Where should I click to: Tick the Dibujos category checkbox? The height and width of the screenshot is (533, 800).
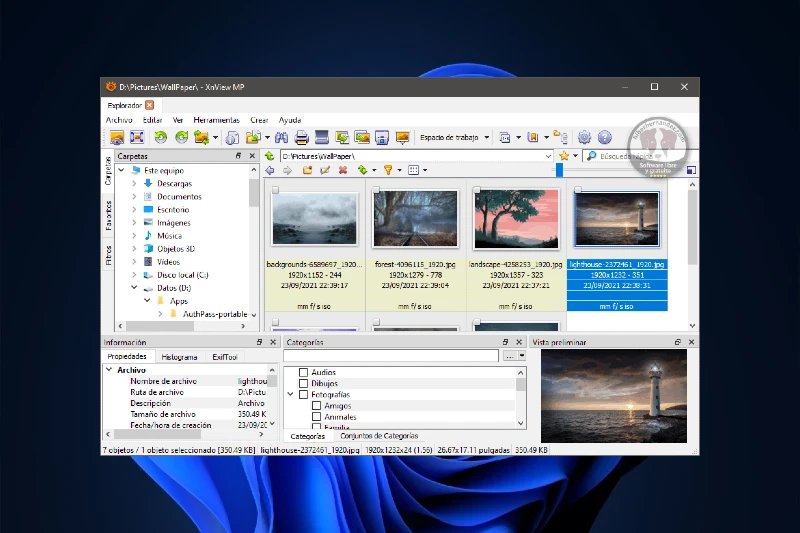304,384
